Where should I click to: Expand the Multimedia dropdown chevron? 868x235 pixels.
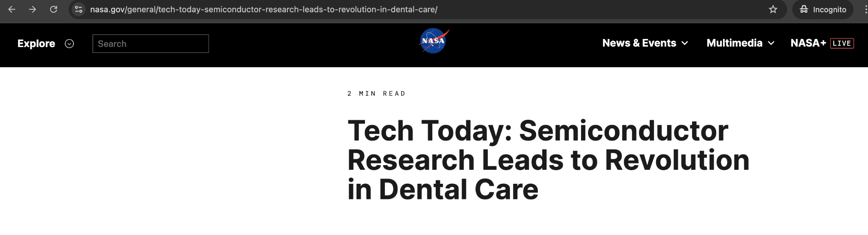[771, 43]
